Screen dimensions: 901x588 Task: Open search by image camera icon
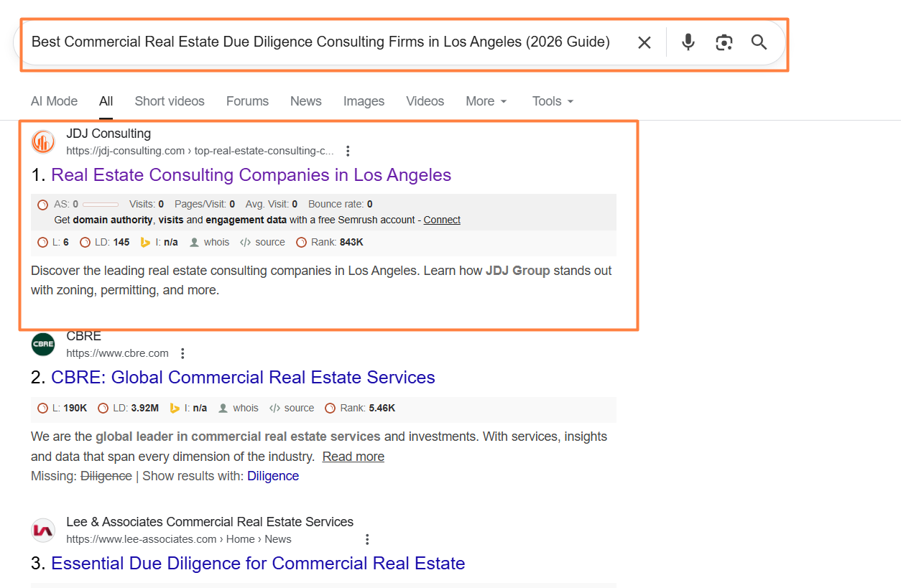point(724,42)
